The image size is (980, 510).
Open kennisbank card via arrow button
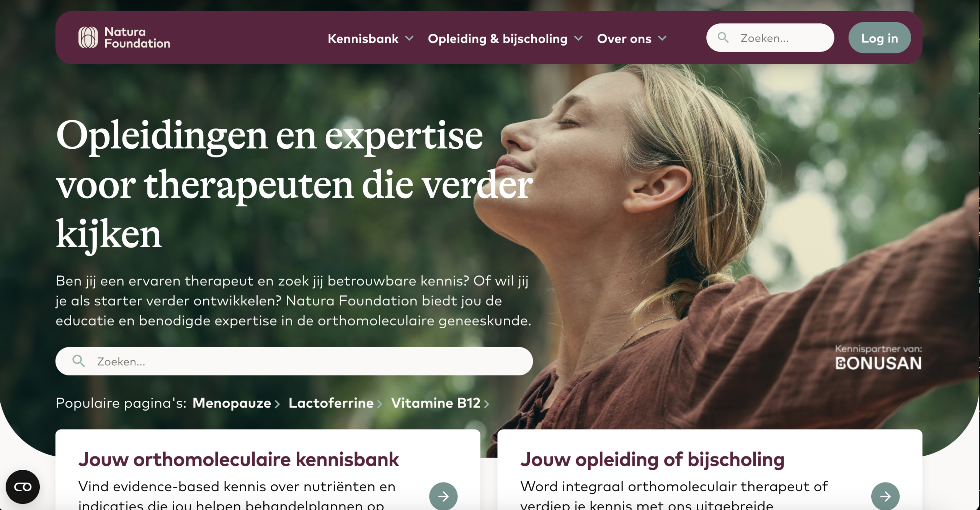click(x=443, y=496)
